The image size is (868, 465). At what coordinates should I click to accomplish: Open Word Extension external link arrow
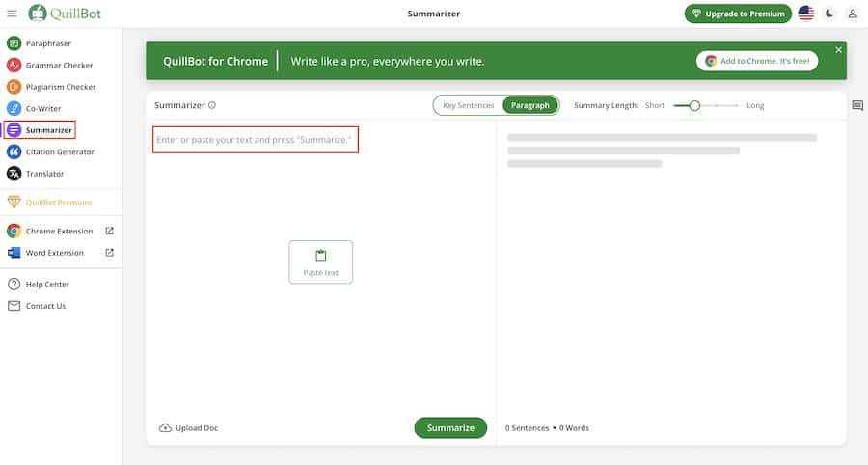(110, 252)
